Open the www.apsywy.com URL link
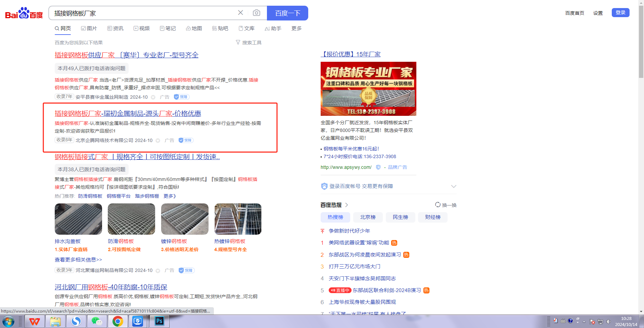The height and width of the screenshot is (328, 644). point(346,167)
